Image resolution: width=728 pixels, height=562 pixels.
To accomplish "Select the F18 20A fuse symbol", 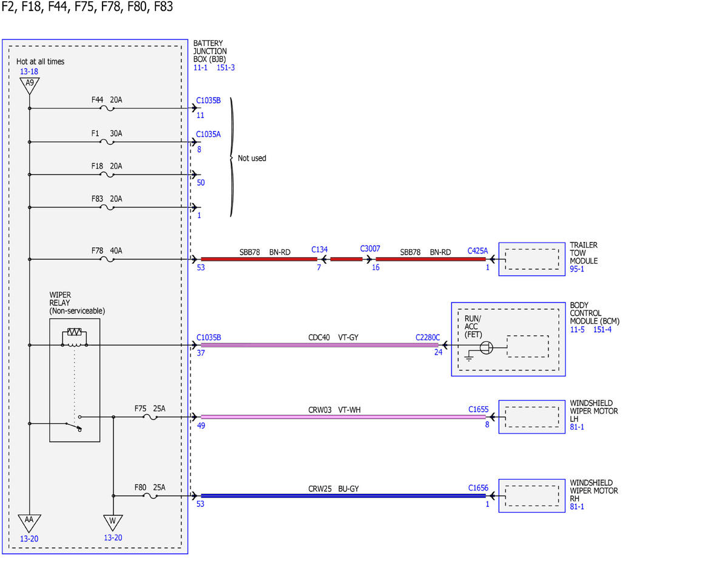I will [107, 175].
